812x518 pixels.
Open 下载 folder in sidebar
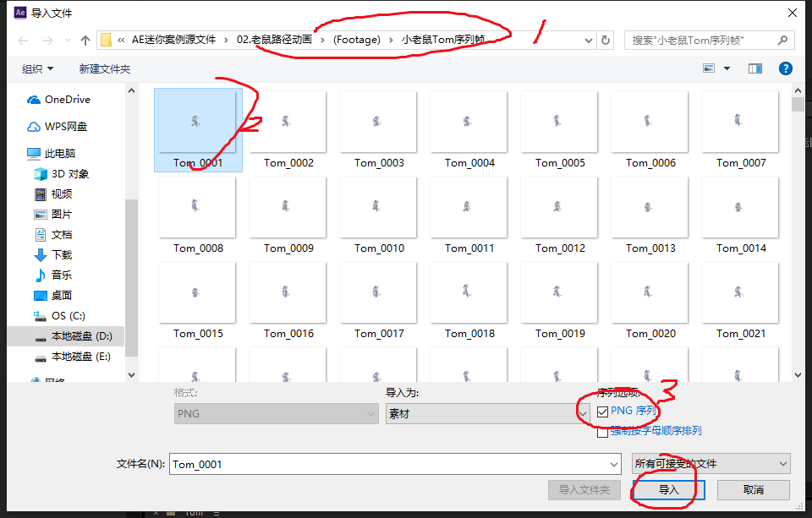tap(52, 254)
